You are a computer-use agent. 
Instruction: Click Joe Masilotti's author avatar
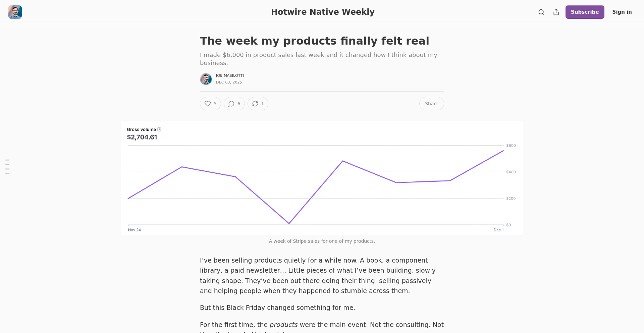click(x=206, y=79)
